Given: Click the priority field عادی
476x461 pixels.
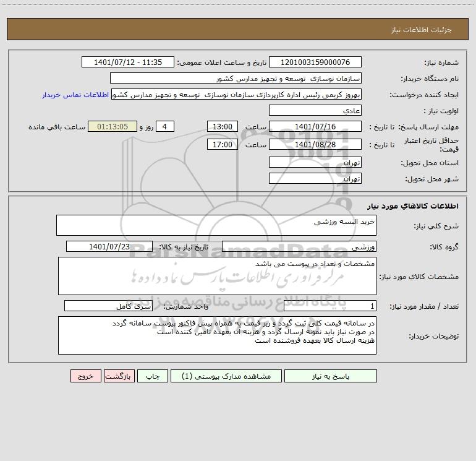Looking at the screenshot, I should coord(315,110).
